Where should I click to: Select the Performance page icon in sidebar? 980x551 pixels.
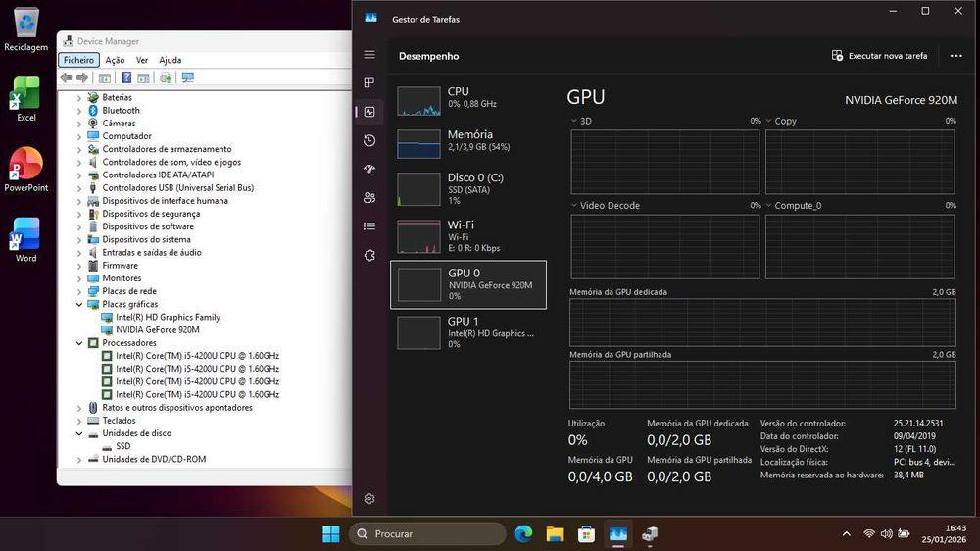pos(369,112)
